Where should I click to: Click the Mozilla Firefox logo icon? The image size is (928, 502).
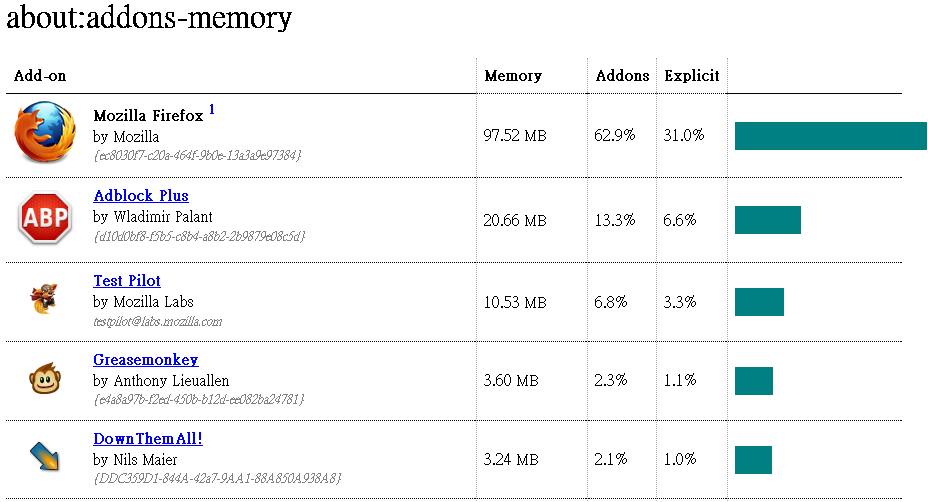45,132
